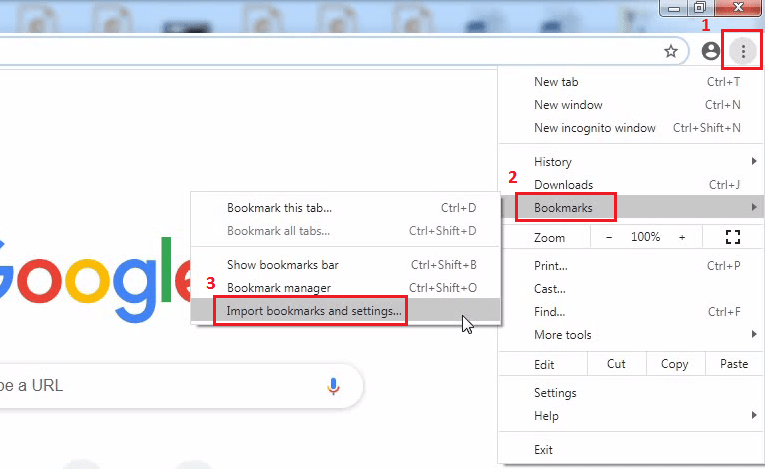Viewport: 765px width, 469px height.
Task: Expand the History submenu
Action: point(632,162)
